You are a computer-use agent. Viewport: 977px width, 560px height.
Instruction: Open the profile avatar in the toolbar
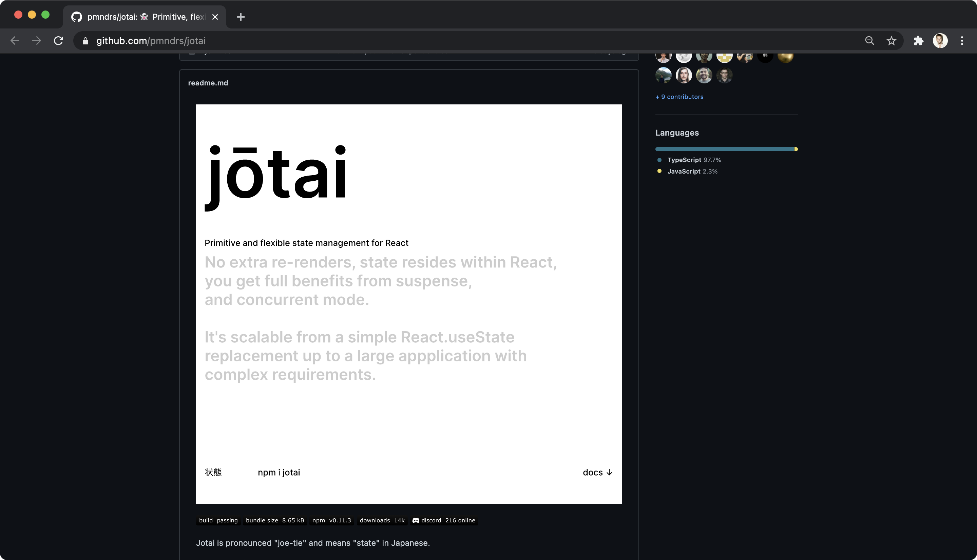[940, 41]
